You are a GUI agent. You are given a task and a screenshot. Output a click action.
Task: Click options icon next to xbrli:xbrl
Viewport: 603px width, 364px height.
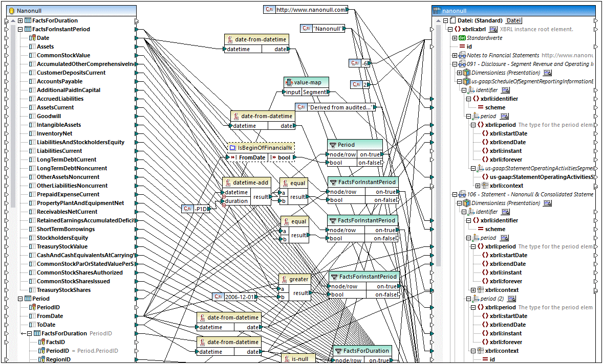click(493, 29)
